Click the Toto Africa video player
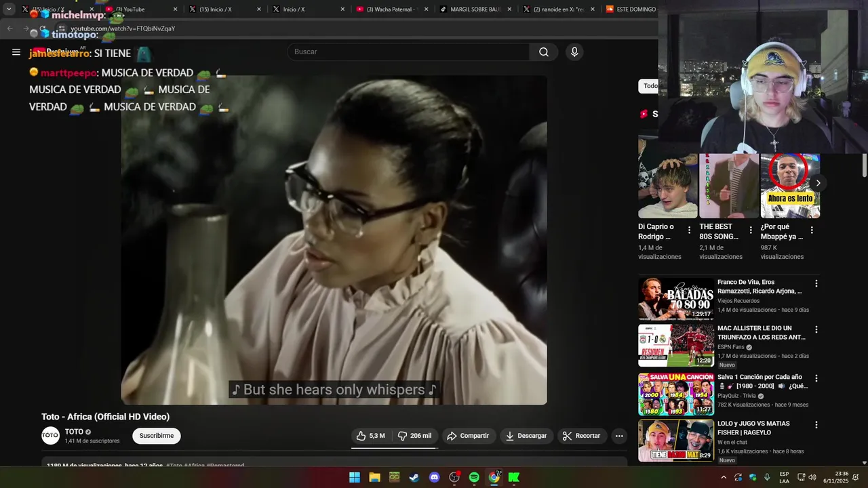The width and height of the screenshot is (868, 488). pyautogui.click(x=334, y=240)
